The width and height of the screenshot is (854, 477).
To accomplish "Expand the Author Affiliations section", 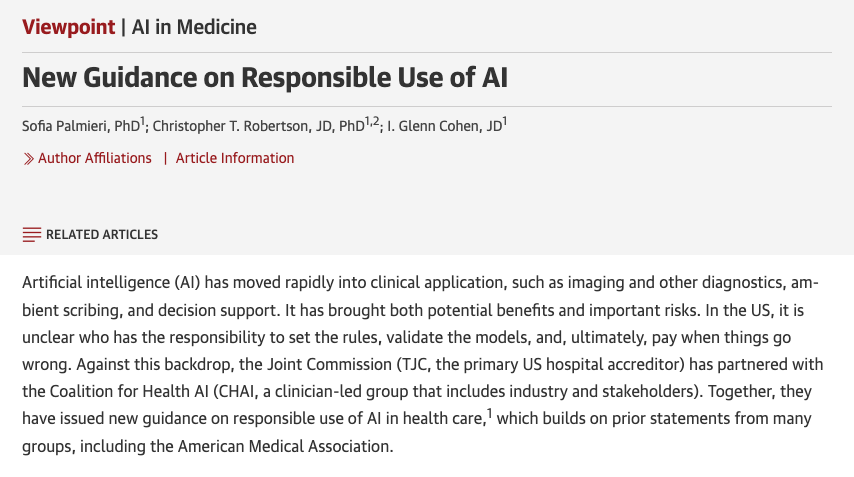I will point(94,158).
